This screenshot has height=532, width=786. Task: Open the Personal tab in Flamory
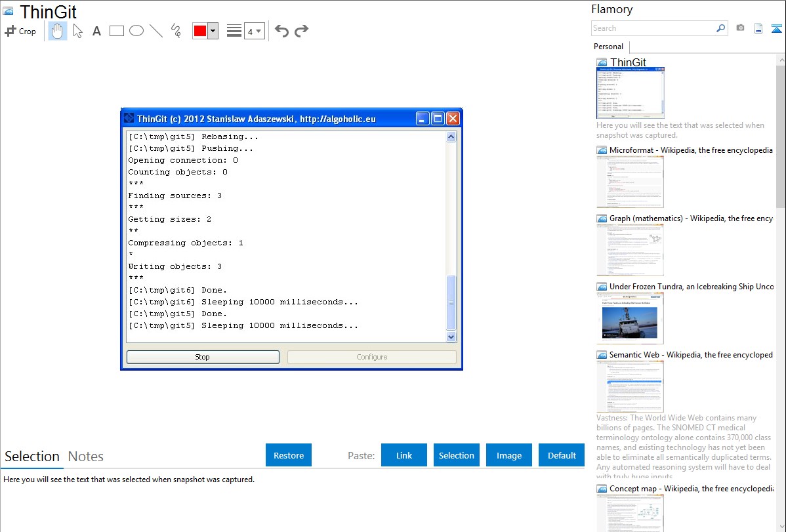point(608,47)
